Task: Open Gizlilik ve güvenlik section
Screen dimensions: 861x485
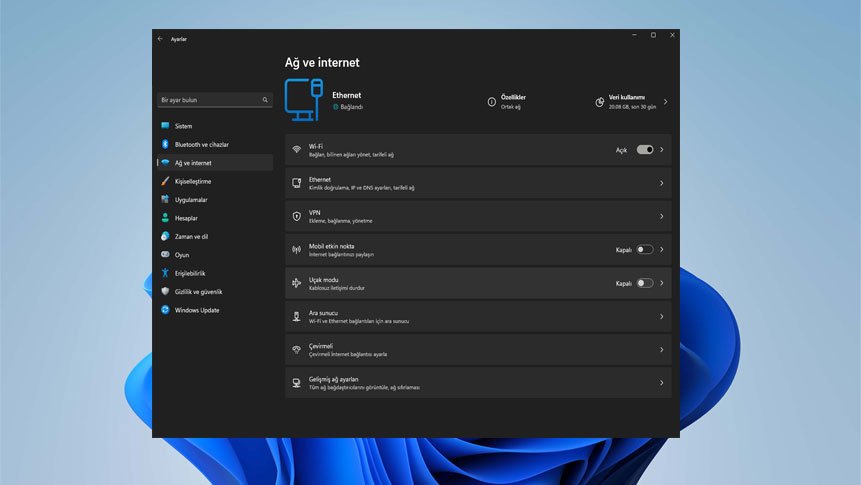Action: pyautogui.click(x=198, y=292)
